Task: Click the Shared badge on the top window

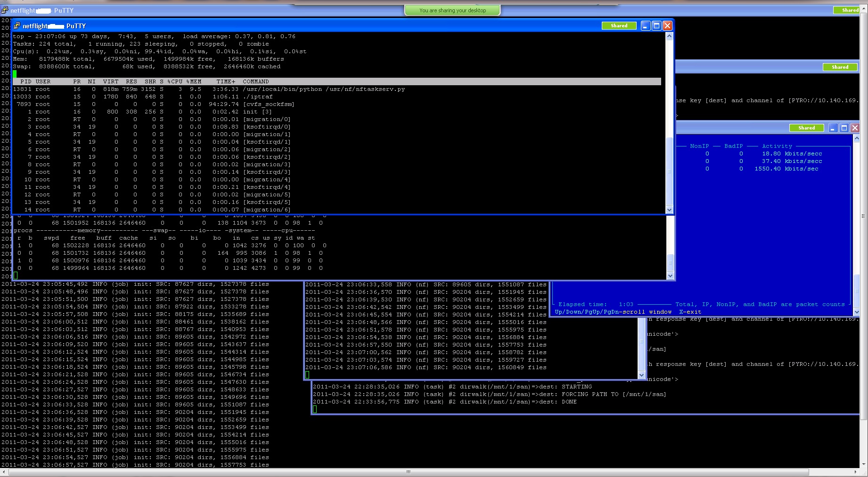Action: (x=619, y=26)
